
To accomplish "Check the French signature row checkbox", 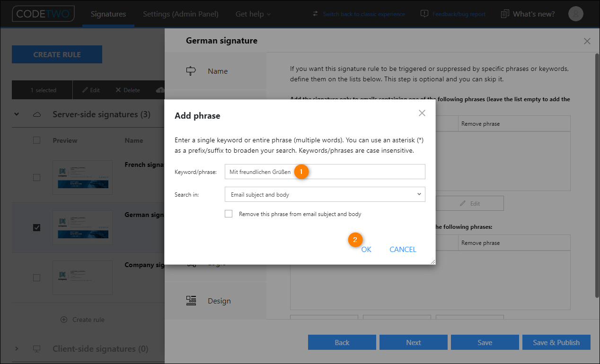I will [37, 177].
